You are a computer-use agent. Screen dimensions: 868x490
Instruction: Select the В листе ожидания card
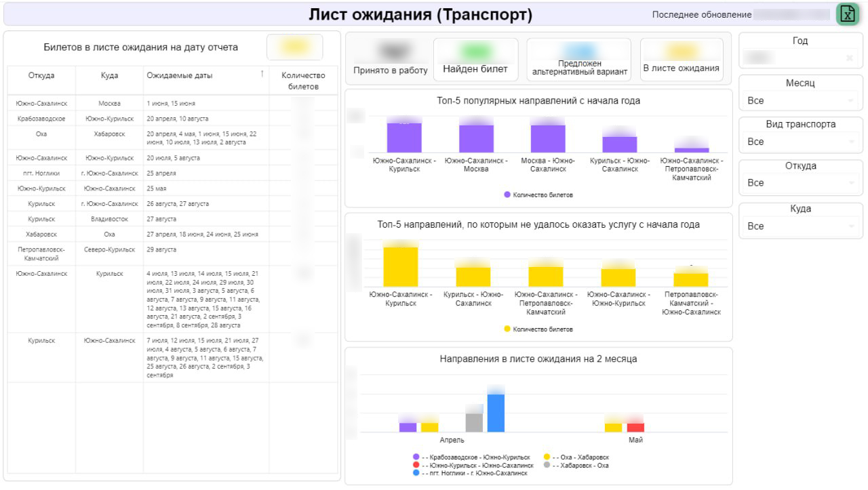coord(681,60)
